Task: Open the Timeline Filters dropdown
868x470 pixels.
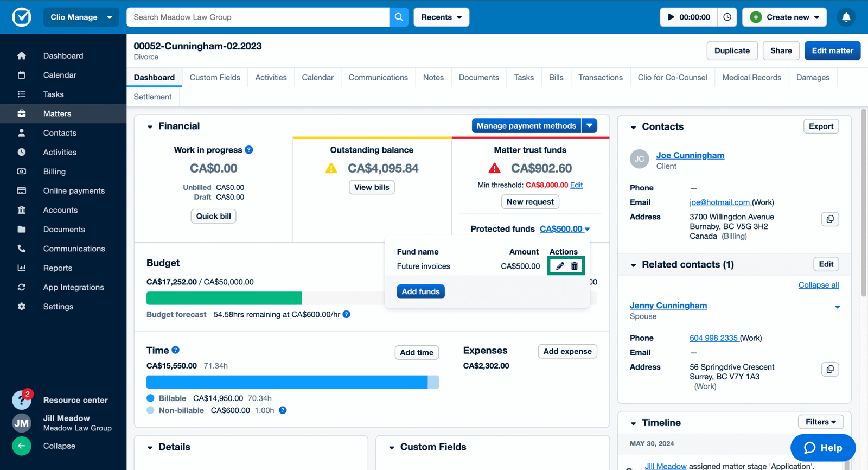Action: pos(821,422)
